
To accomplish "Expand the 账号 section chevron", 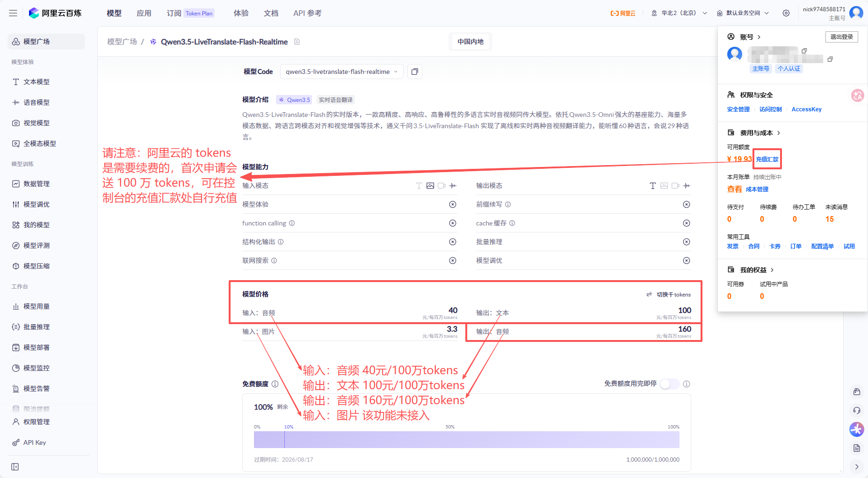I will [x=759, y=37].
